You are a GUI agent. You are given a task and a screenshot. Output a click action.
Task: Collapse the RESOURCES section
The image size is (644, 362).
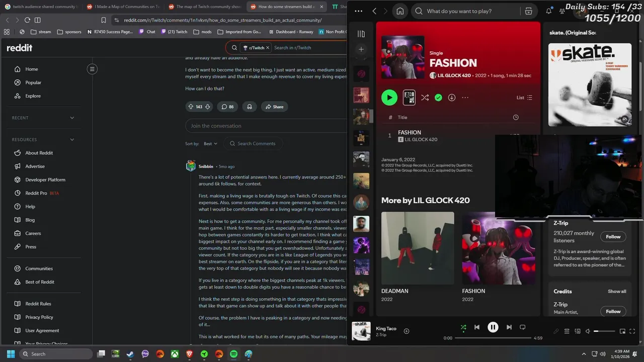[72, 139]
